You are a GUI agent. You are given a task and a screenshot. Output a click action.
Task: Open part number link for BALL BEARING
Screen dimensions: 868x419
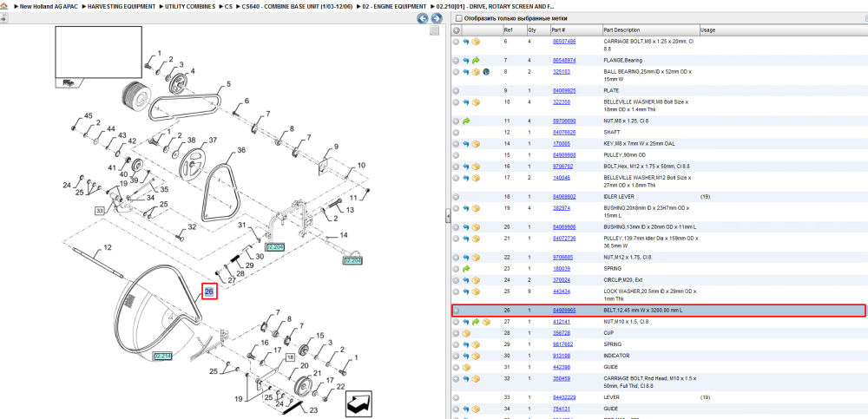pos(562,71)
